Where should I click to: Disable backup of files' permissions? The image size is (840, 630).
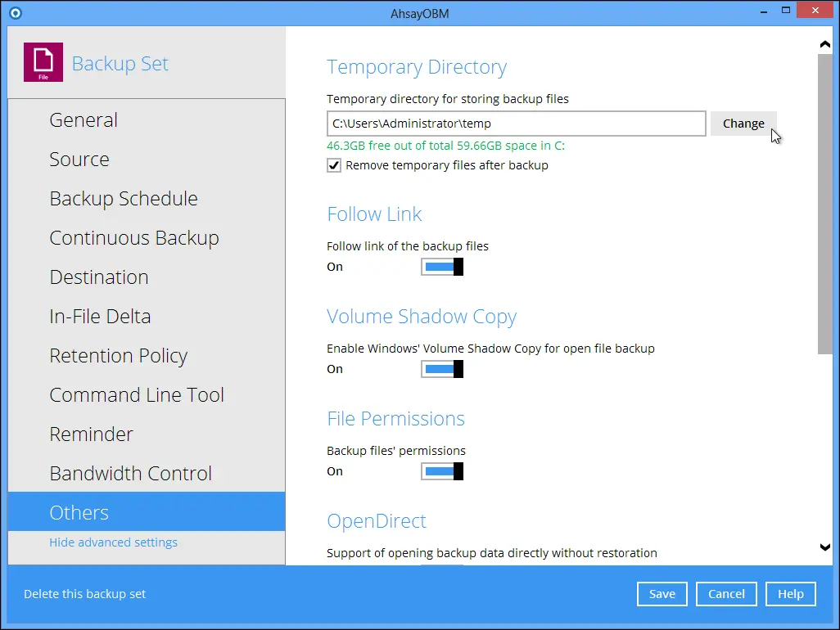coord(442,470)
